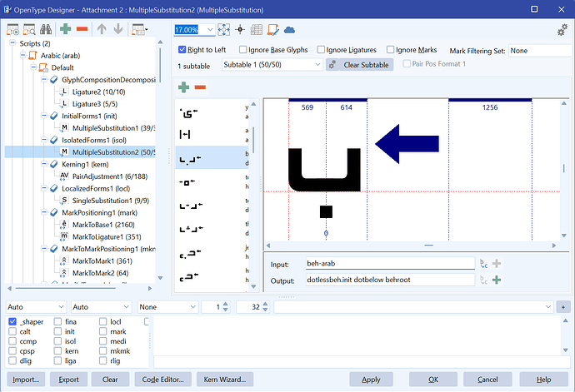Click the script search toolbar icon
575x392 pixels.
coord(29,29)
